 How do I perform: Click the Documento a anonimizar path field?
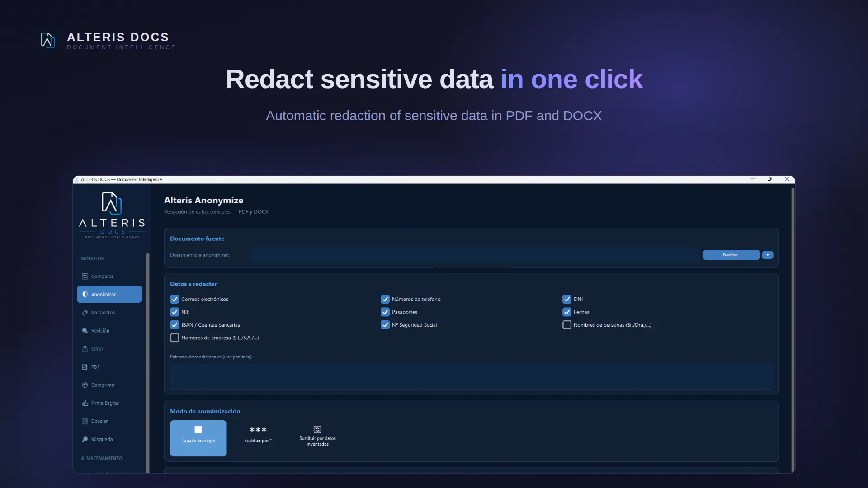pos(474,255)
